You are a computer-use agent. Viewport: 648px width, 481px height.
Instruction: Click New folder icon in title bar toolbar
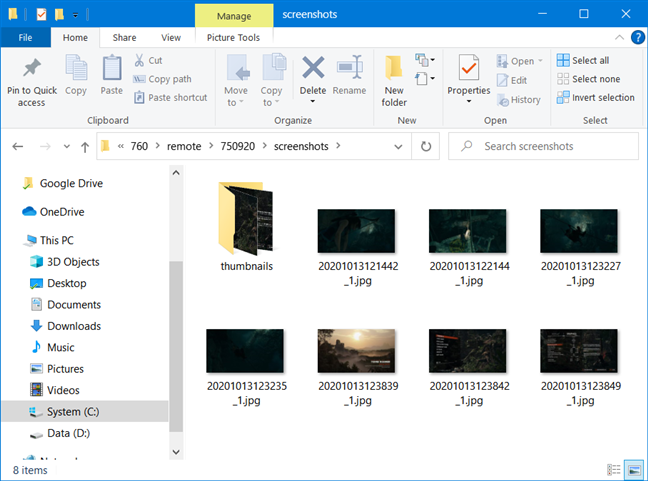(59, 14)
